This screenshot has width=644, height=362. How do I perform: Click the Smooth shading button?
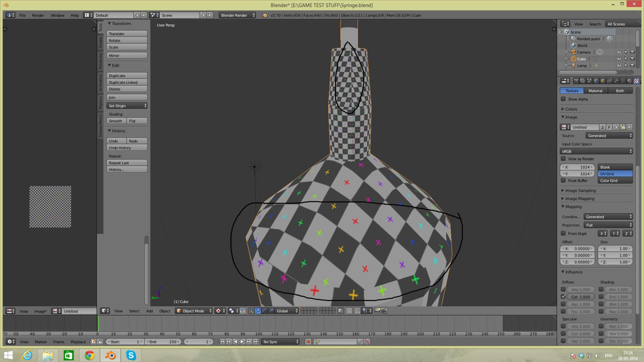116,121
